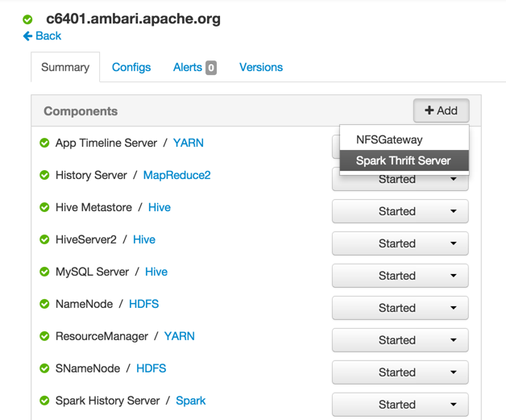This screenshot has width=506, height=420.
Task: Follow the MapReduce2 service link
Action: (176, 175)
